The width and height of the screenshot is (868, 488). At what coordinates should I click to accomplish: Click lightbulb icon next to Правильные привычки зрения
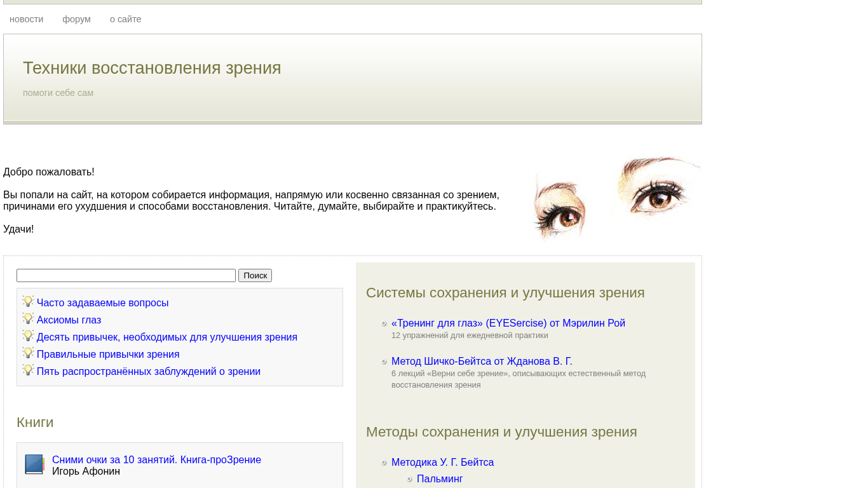28,353
